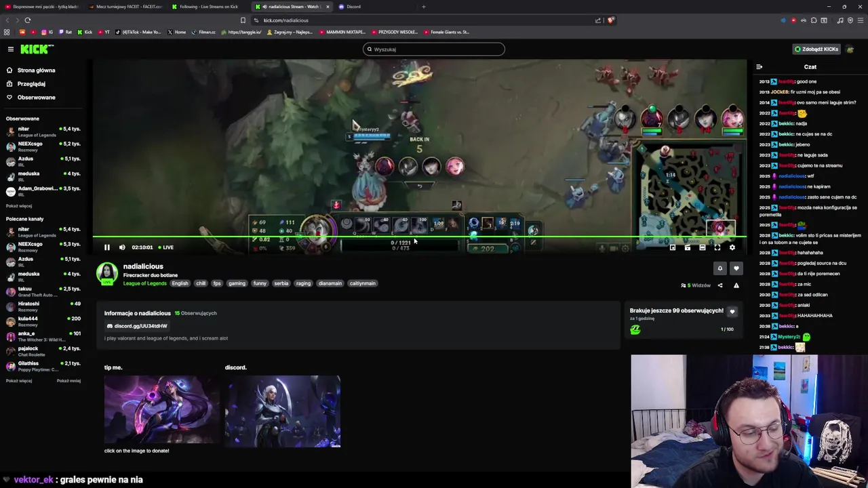The height and width of the screenshot is (488, 868).
Task: Open Adam_Grabowl channel in sidebar
Action: click(43, 191)
